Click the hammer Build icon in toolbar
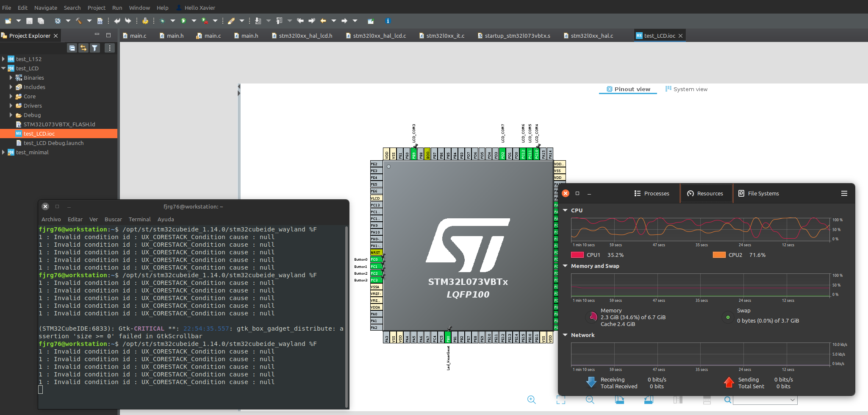The image size is (868, 415). coord(78,21)
